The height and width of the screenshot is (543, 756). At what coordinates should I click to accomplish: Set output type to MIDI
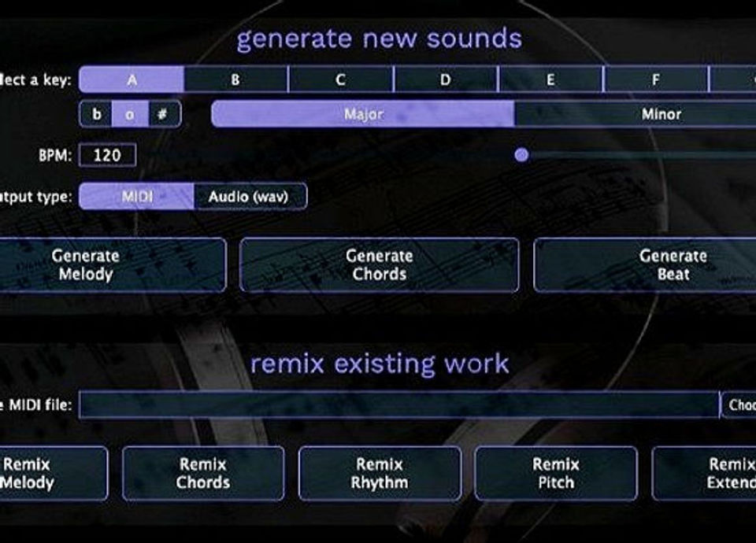tap(137, 196)
